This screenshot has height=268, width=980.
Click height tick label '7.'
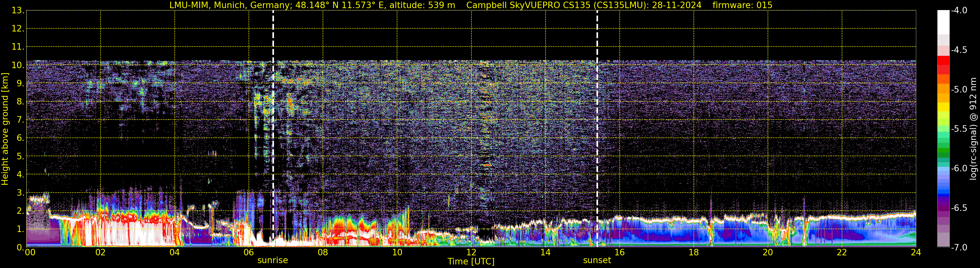20,120
